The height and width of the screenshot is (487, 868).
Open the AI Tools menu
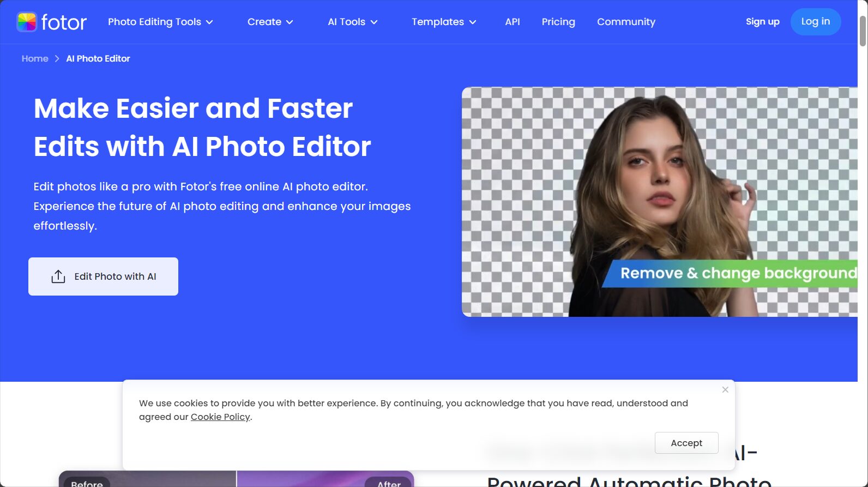click(x=346, y=22)
